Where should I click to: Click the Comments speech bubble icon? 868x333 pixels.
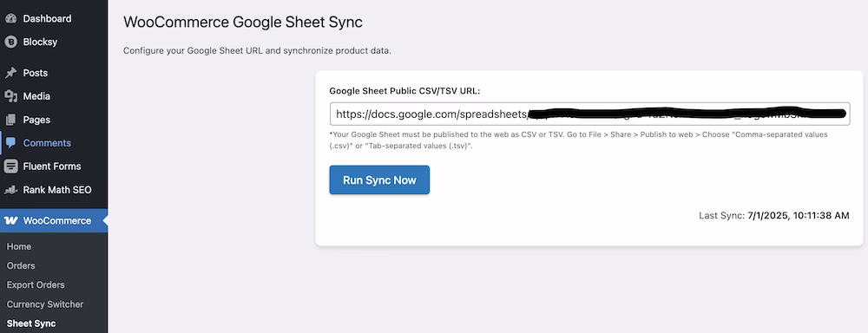click(11, 143)
